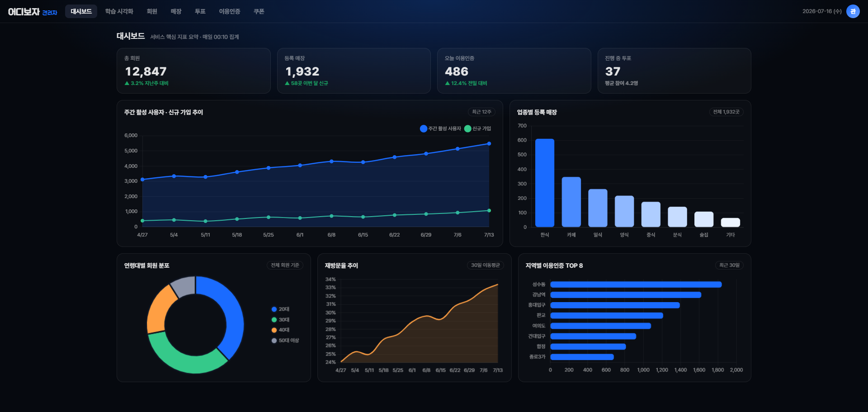Toggle the 20대 legend entry
This screenshot has width=868, height=412.
280,309
